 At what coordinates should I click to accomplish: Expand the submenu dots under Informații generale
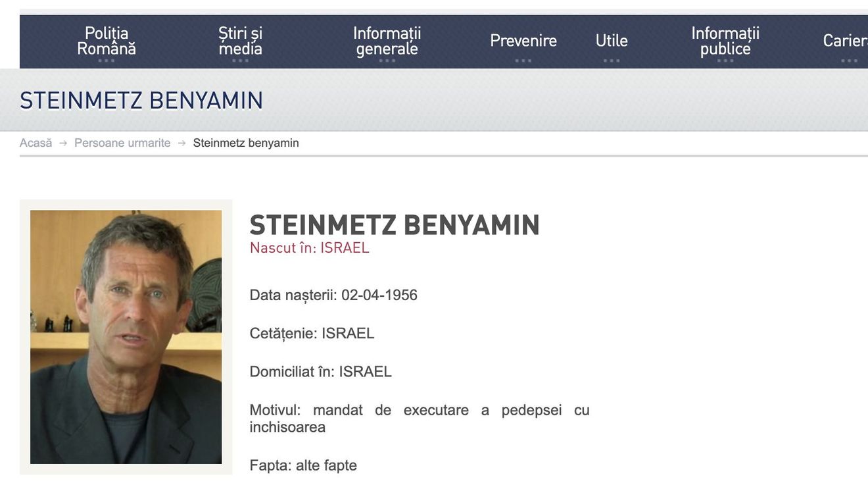pyautogui.click(x=387, y=60)
